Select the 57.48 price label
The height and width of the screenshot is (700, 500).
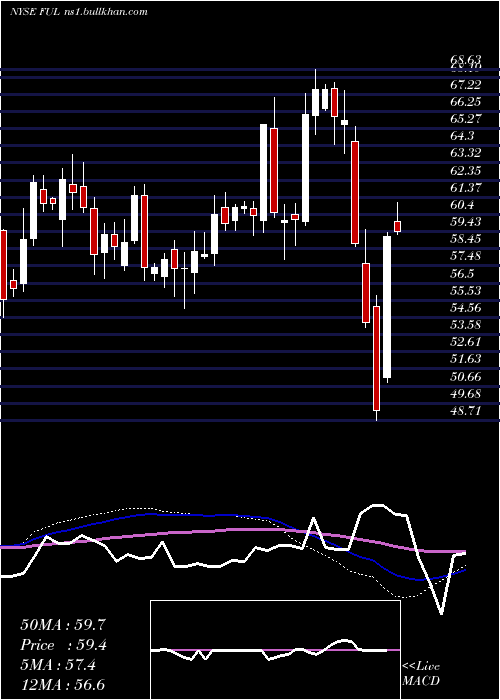tap(465, 256)
